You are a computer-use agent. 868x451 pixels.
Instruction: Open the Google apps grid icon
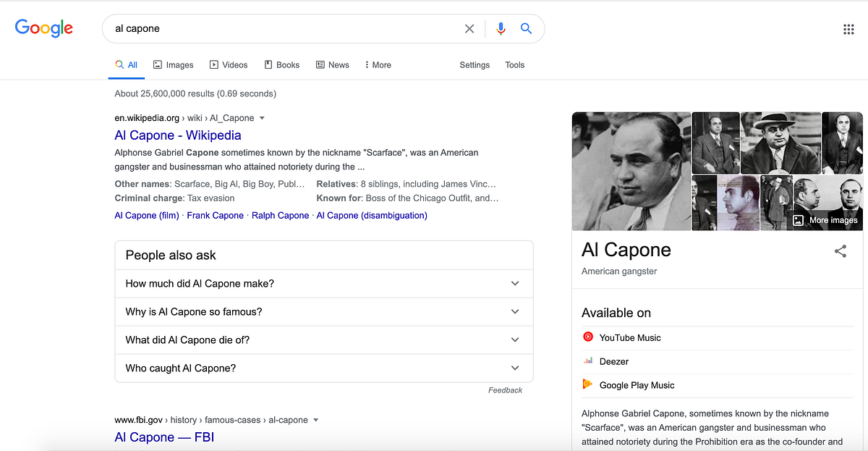pos(848,29)
